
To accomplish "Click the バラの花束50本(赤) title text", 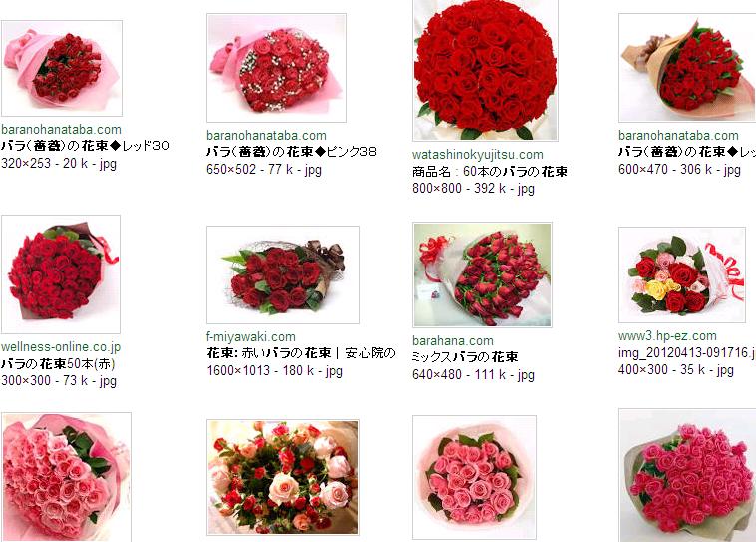I will [58, 363].
